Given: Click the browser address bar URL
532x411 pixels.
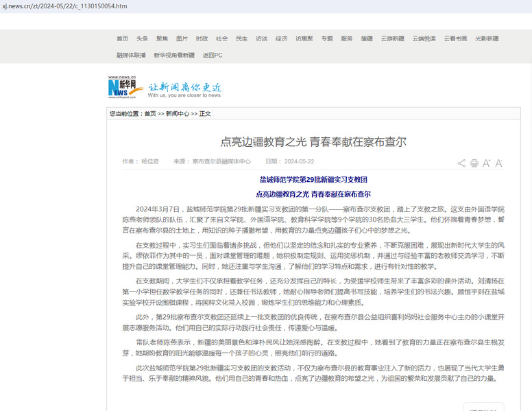Looking at the screenshot, I should tap(65, 6).
